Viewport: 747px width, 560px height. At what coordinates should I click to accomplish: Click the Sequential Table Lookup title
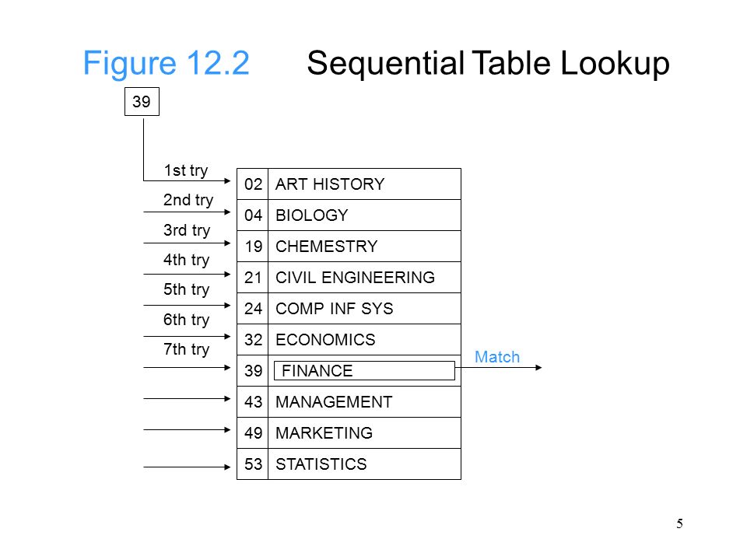489,63
